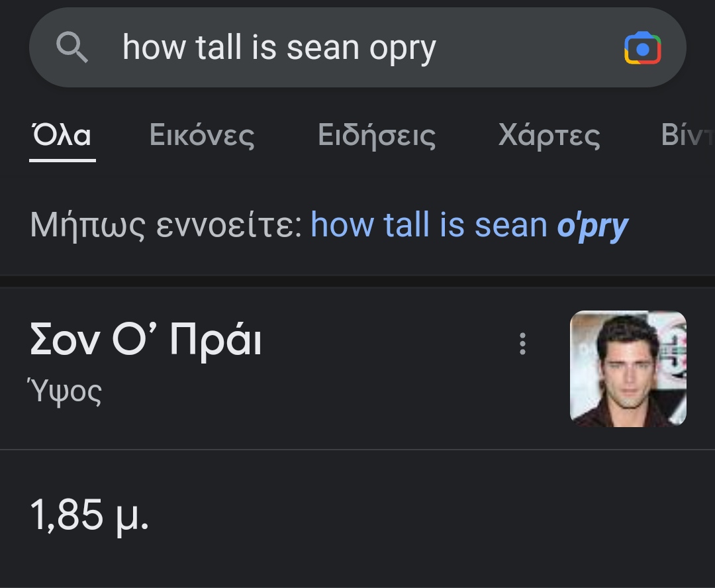Open the thumbnail photo beside Σον Ο' Πράι
The width and height of the screenshot is (715, 588).
click(x=628, y=368)
